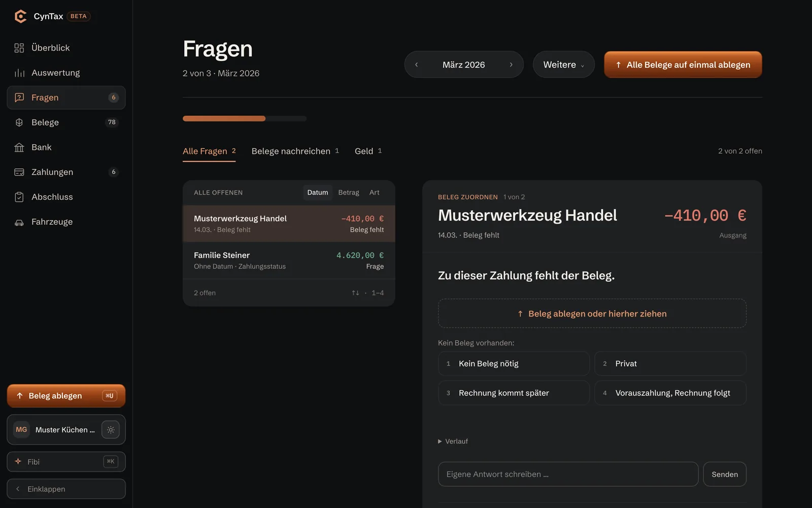Open Belege in the sidebar
812x508 pixels.
click(x=66, y=122)
